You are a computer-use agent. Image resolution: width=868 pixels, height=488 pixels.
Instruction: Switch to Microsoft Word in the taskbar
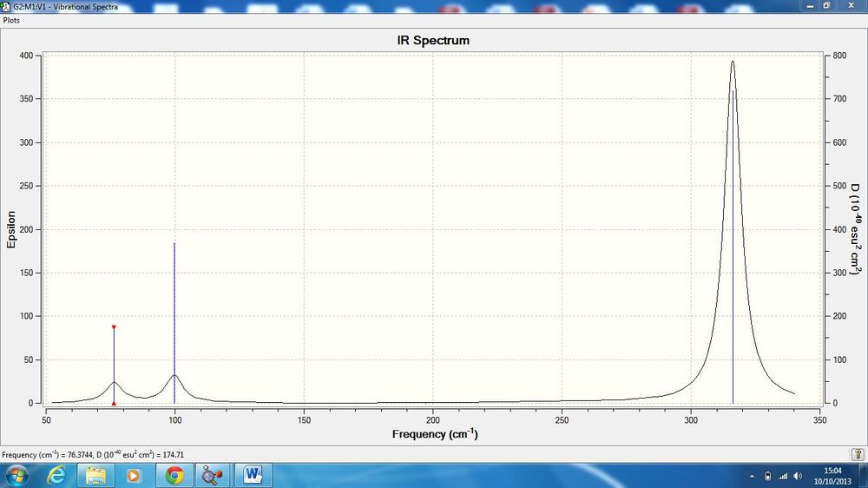[253, 476]
